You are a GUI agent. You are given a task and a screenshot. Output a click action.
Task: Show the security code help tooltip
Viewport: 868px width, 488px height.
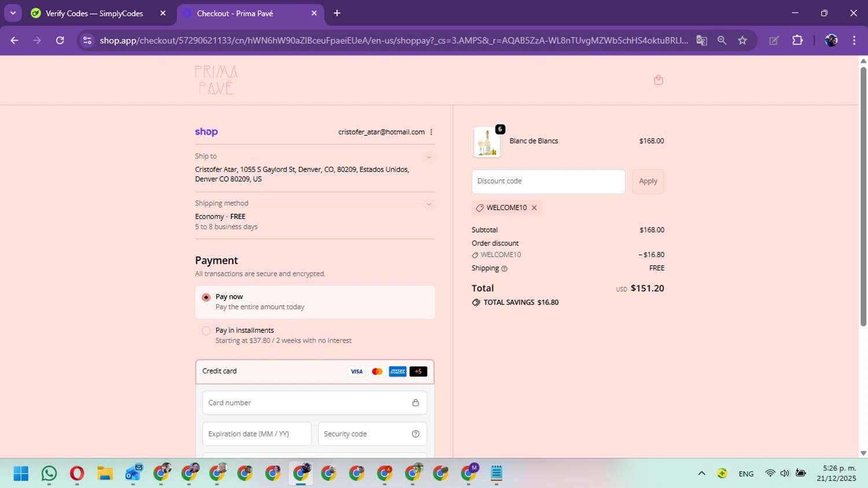[x=415, y=434]
